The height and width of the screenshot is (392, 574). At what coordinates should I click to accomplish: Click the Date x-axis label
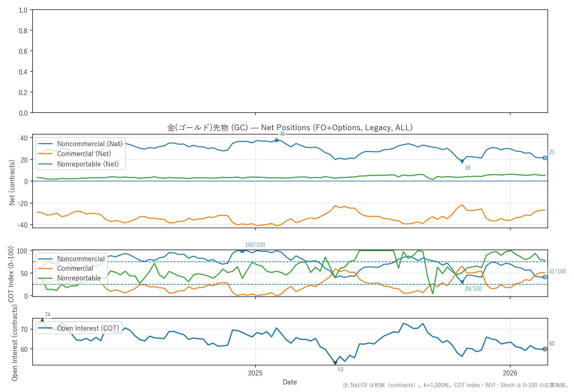tap(290, 382)
